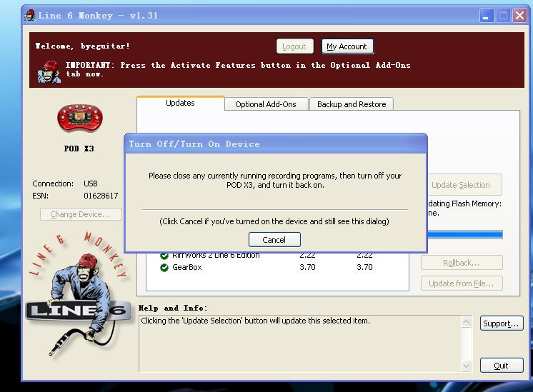Click the Line 6 Monkey title bar icon
The width and height of the screenshot is (533, 392).
click(30, 15)
